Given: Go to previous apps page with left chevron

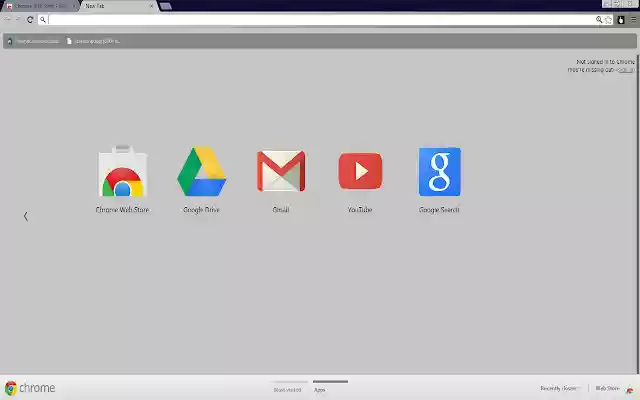Looking at the screenshot, I should [26, 216].
